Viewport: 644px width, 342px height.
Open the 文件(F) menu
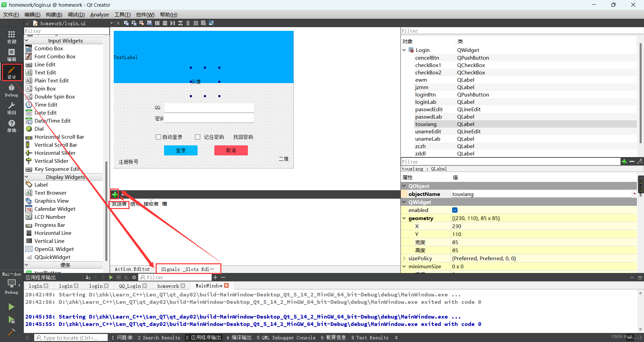[x=11, y=14]
